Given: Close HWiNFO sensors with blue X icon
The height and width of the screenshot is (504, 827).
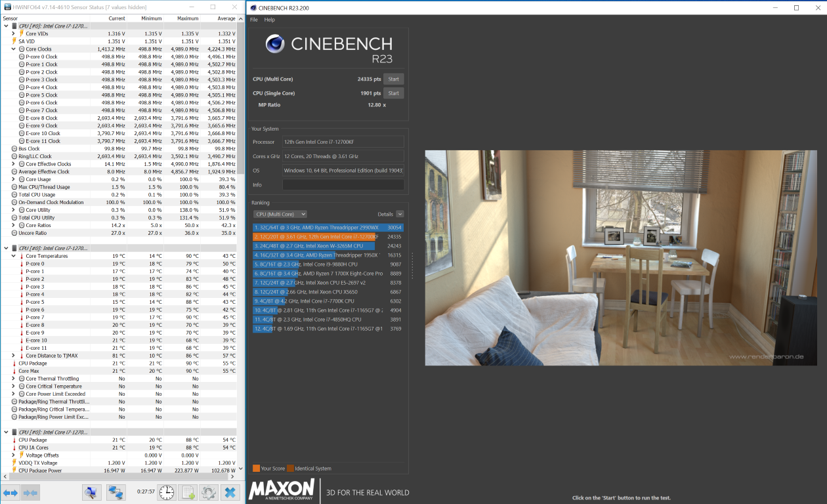Looking at the screenshot, I should click(230, 492).
